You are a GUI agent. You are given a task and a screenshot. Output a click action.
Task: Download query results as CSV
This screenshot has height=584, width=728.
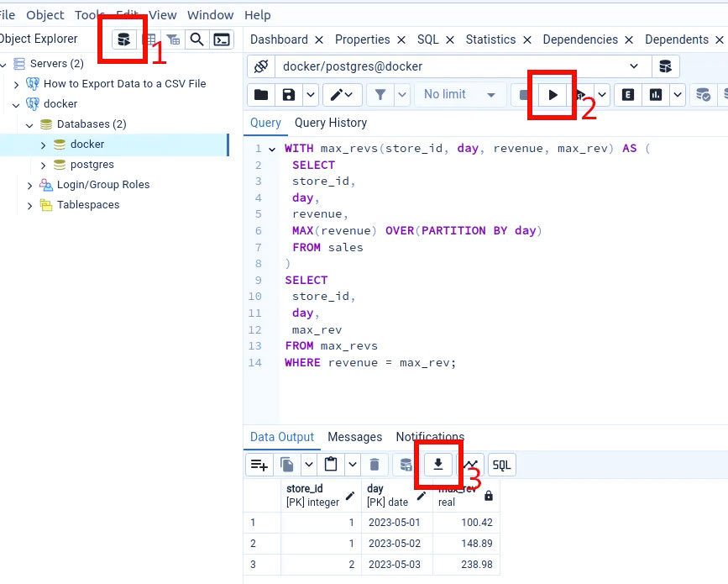click(x=437, y=464)
